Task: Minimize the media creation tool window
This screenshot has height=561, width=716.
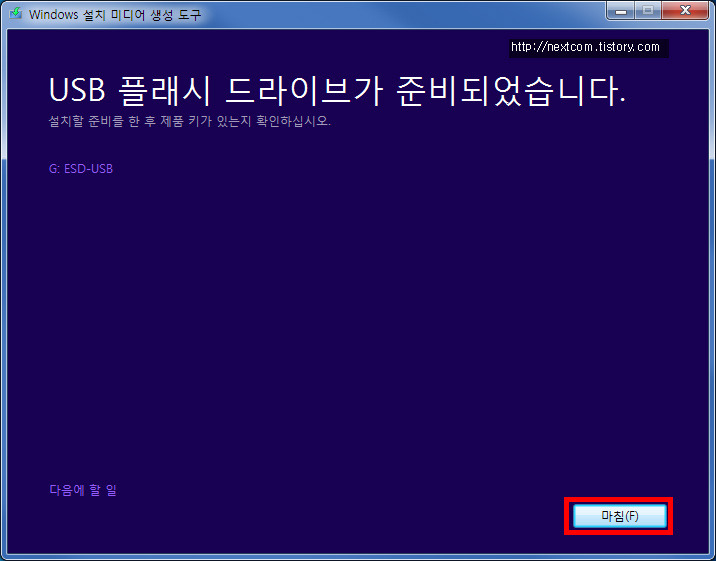Action: (x=621, y=11)
